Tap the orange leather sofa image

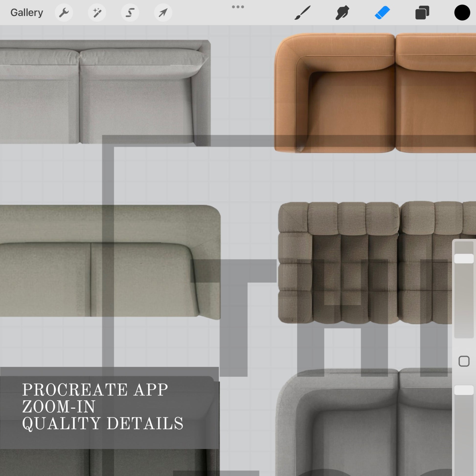pos(375,93)
